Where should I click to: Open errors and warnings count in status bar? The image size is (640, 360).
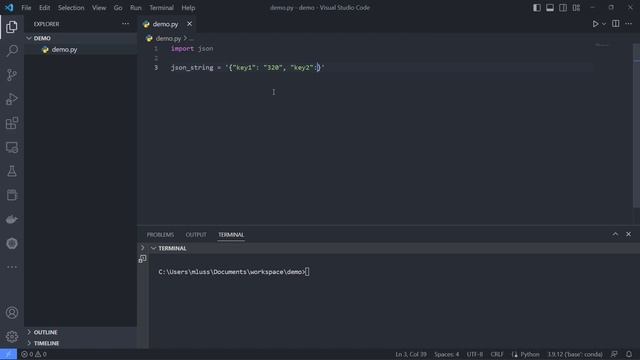(x=34, y=354)
